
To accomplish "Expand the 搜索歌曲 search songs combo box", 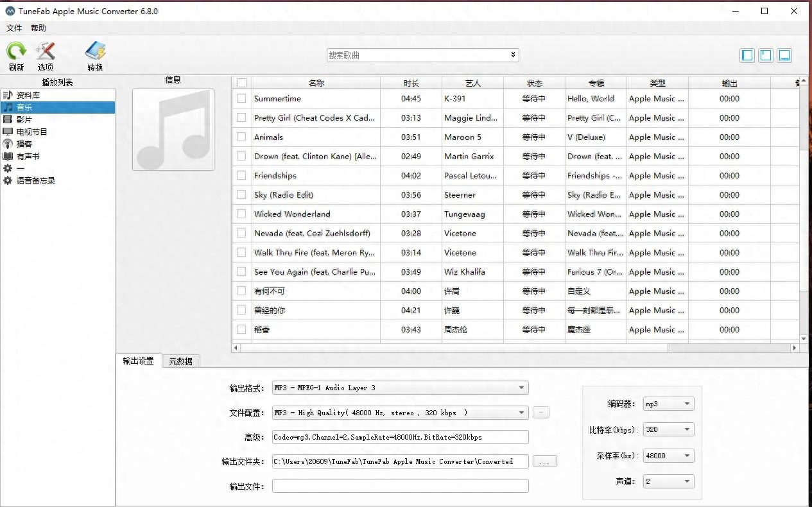I will [x=512, y=55].
